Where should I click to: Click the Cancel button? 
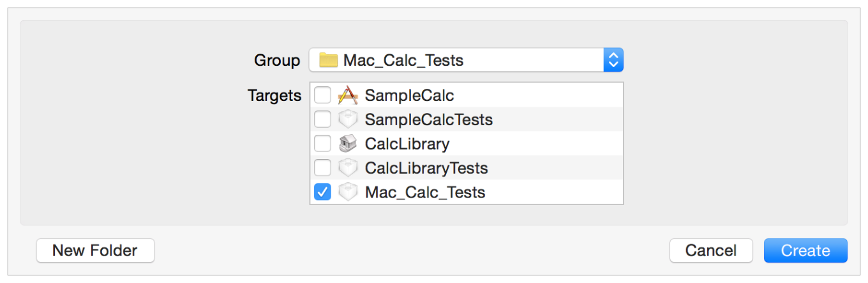pos(711,250)
